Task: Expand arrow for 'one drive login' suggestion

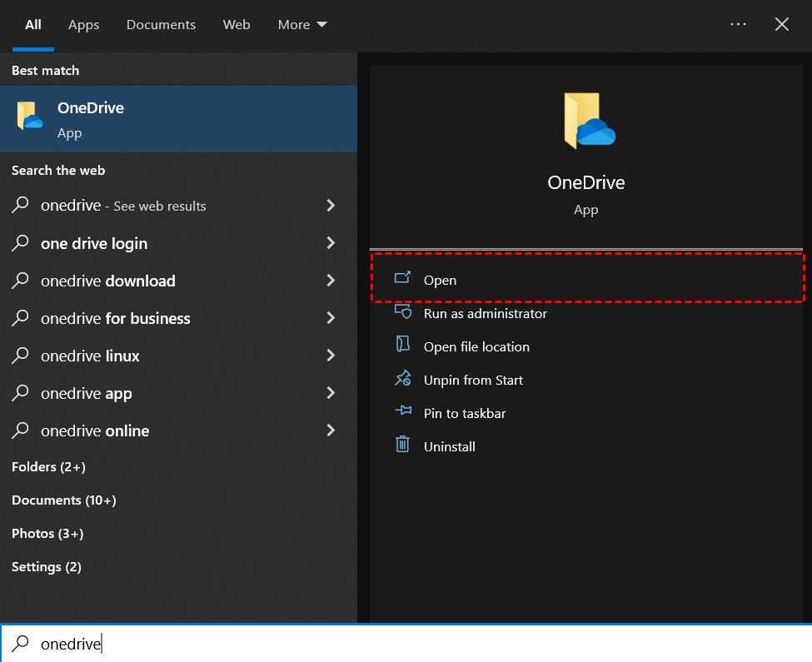Action: point(331,243)
